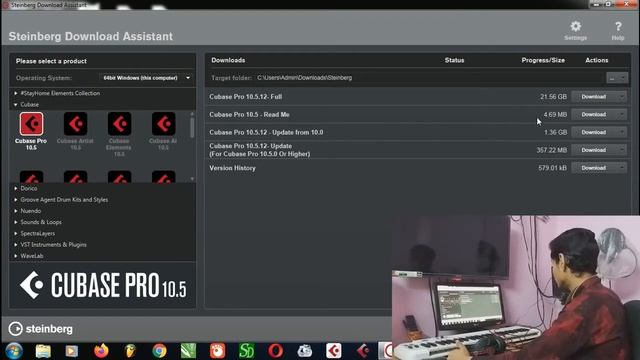Click the Cubase Pro 10.5 banner

click(103, 285)
